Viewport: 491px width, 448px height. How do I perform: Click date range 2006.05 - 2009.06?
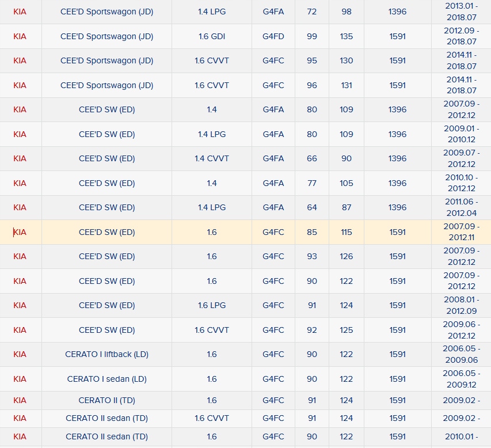(462, 354)
